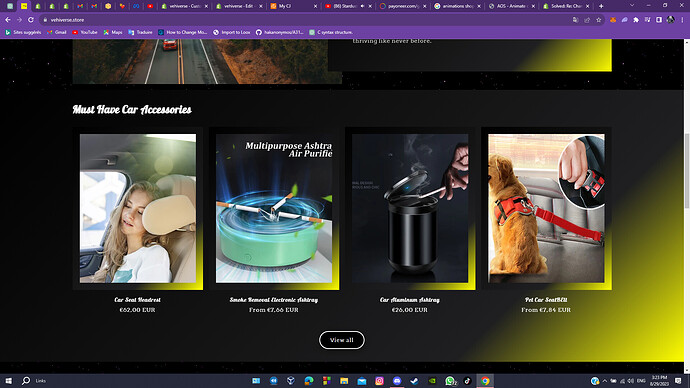The height and width of the screenshot is (388, 690).
Task: Open the Maps bookmark
Action: (x=113, y=32)
